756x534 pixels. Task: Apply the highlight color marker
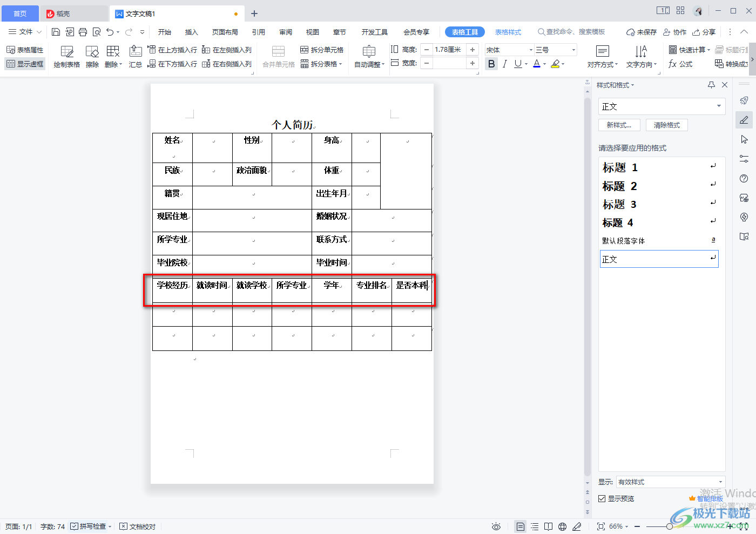click(555, 64)
